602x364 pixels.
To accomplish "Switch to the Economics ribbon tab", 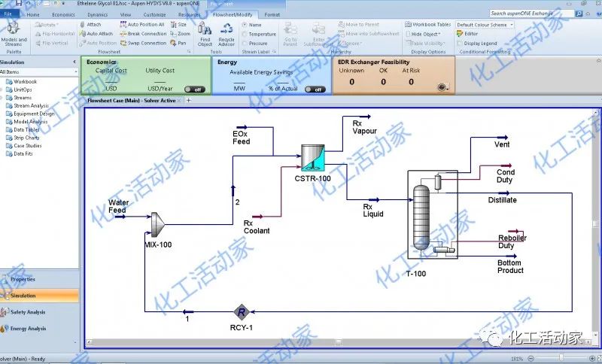I will coord(63,14).
